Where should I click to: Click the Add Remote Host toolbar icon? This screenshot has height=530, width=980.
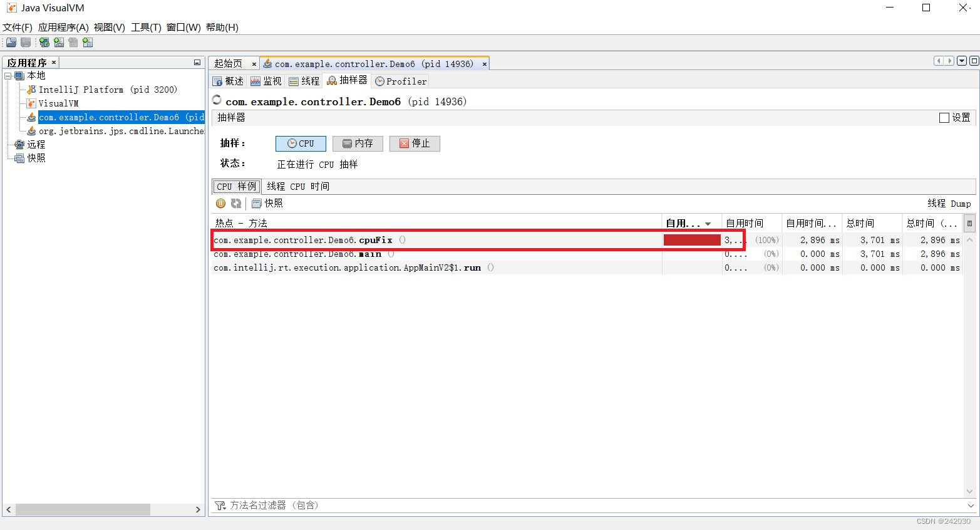[44, 43]
